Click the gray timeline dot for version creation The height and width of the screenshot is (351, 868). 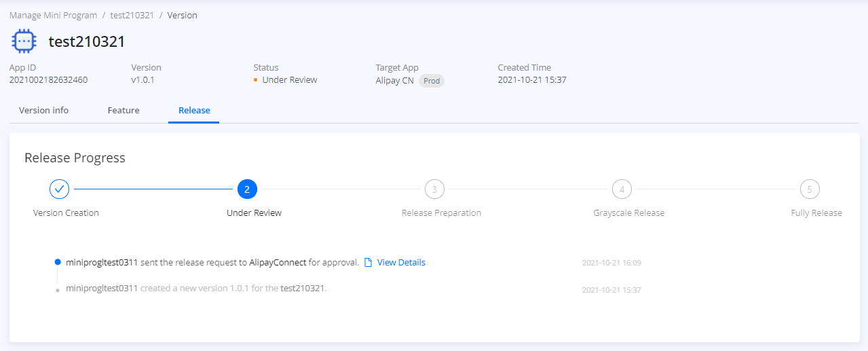pyautogui.click(x=58, y=290)
